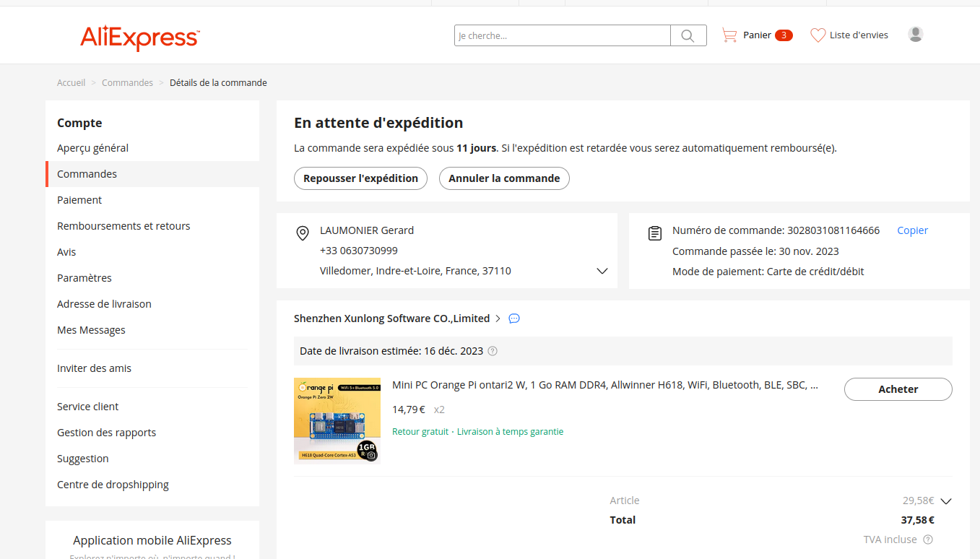Focus the Je cherche search field

(562, 35)
